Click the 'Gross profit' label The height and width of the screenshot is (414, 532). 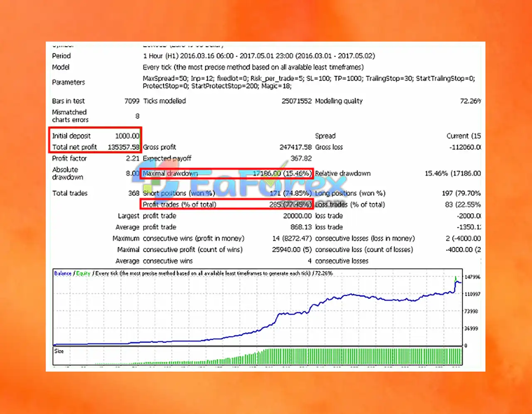pos(160,147)
